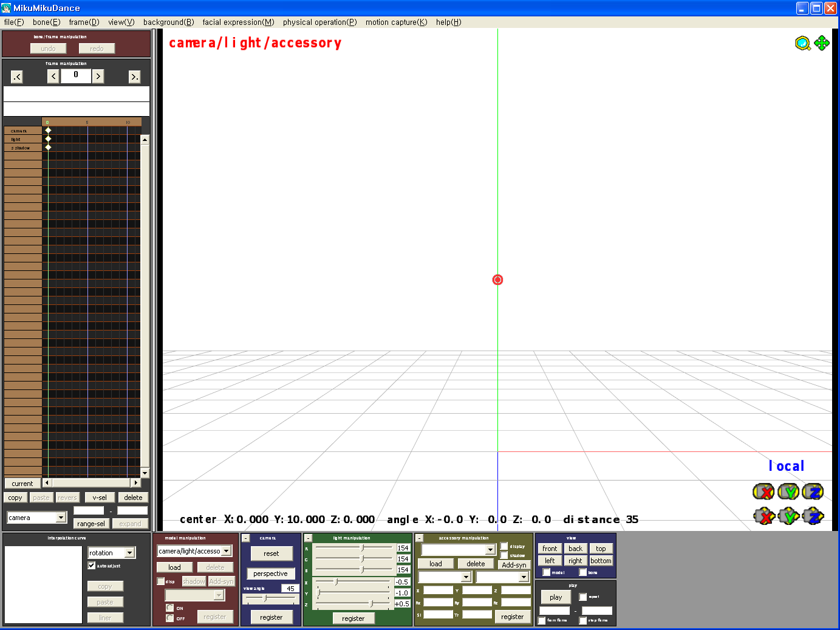
Task: Click load in accessory manipulation
Action: 436,564
